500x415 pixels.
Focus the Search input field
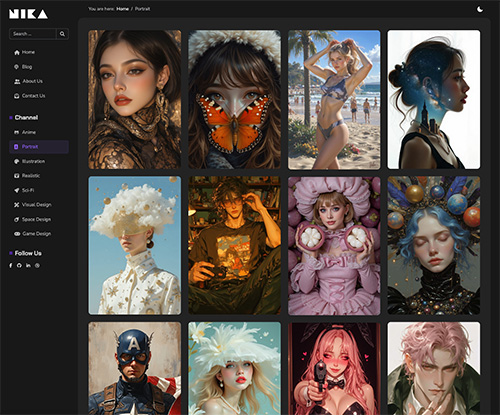(33, 34)
